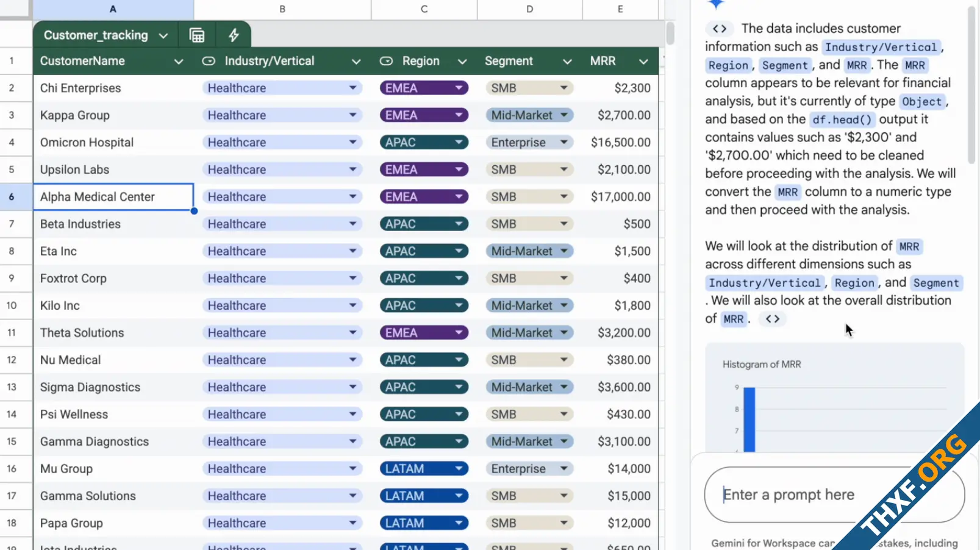Viewport: 980px width, 550px height.
Task: Click the Industry/Vertical chip in Gemini's text
Action: click(881, 46)
